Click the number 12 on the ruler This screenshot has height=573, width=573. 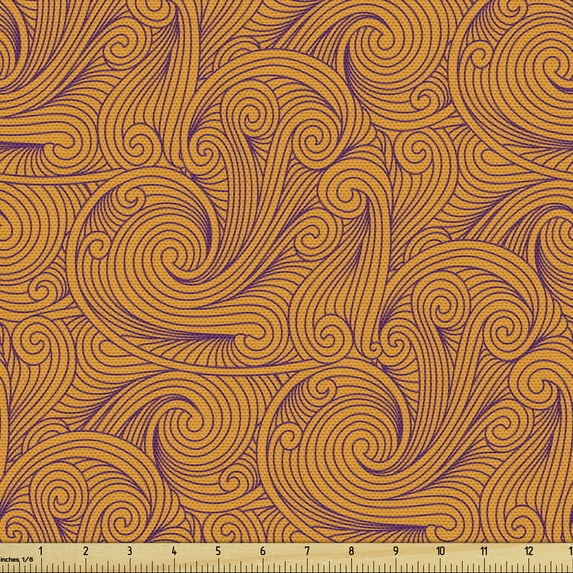click(x=529, y=550)
